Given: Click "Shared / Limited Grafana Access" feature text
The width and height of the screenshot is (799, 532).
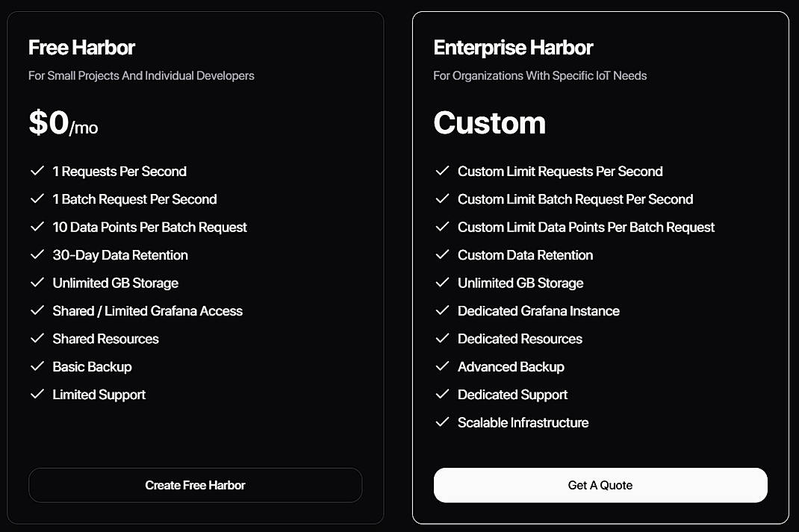Looking at the screenshot, I should pyautogui.click(x=147, y=310).
